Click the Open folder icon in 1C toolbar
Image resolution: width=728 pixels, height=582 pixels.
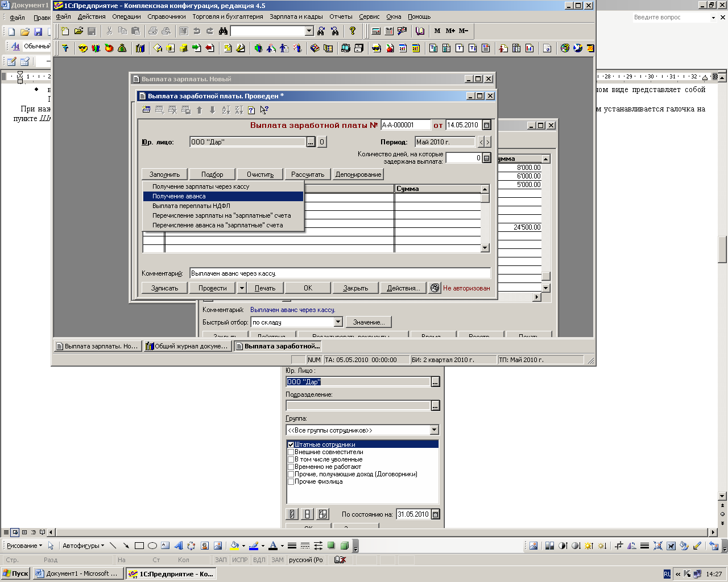coord(78,31)
